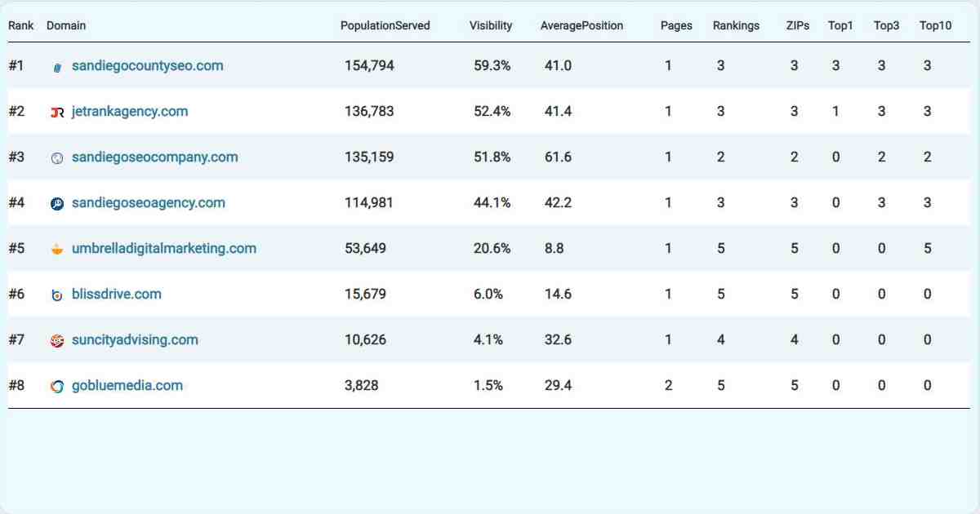Screen dimensions: 980x514
Task: Open the gobluemedia.com link
Action: click(127, 386)
